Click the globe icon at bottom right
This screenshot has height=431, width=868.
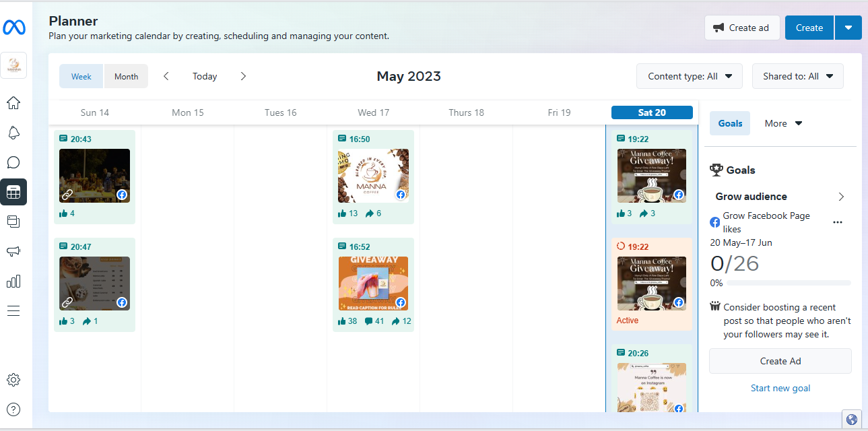pyautogui.click(x=852, y=420)
